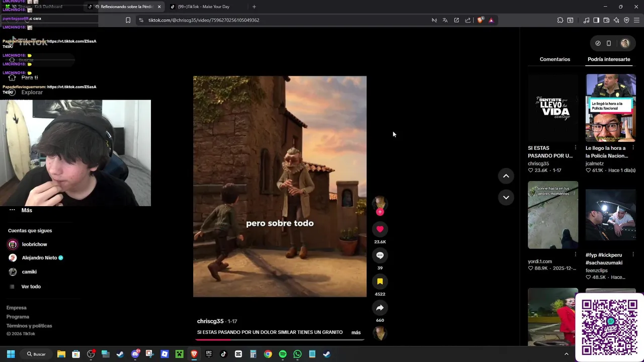Open the Policía Nacional video thumbnail

click(611, 108)
